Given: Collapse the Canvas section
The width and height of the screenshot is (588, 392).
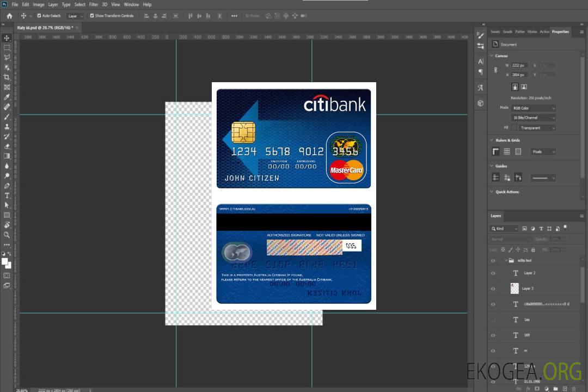Looking at the screenshot, I should pos(492,56).
